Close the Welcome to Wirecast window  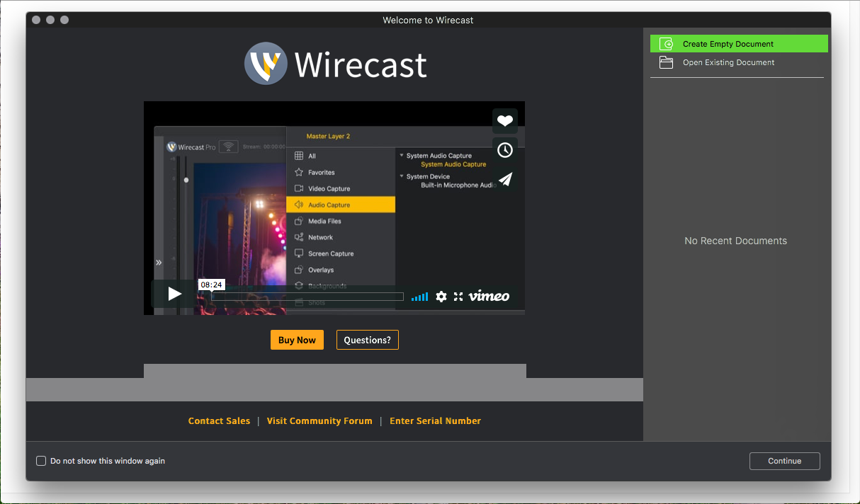tap(36, 20)
